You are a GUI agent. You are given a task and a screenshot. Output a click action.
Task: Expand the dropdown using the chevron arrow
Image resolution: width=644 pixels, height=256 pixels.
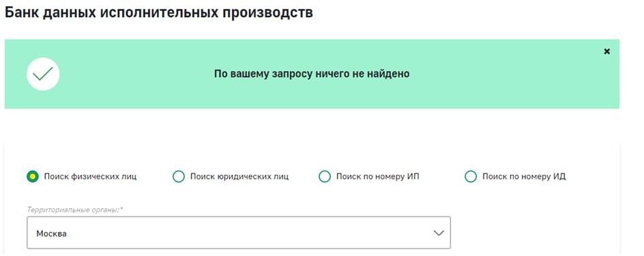pos(439,233)
